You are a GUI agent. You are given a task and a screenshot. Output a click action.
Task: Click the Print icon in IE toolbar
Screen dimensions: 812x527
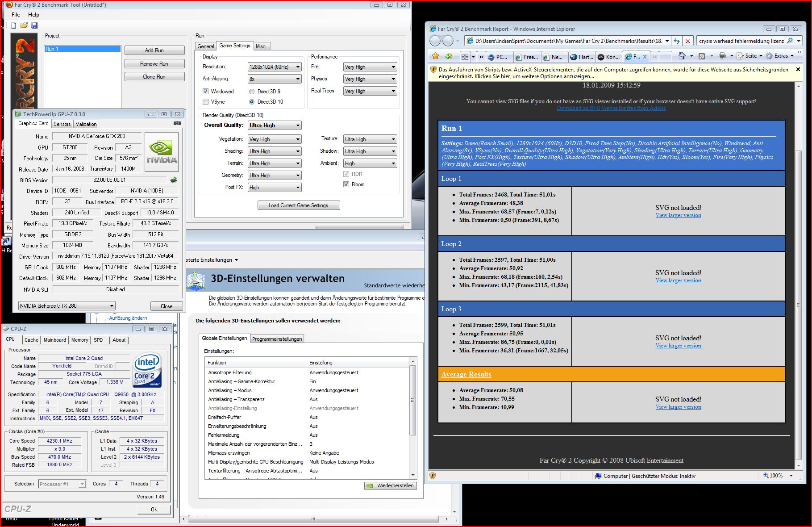coord(722,56)
